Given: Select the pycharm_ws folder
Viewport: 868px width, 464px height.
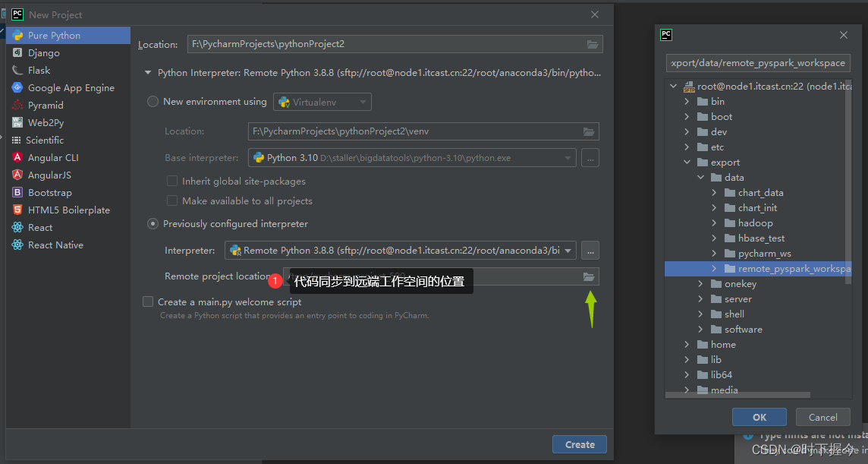Looking at the screenshot, I should coord(765,254).
